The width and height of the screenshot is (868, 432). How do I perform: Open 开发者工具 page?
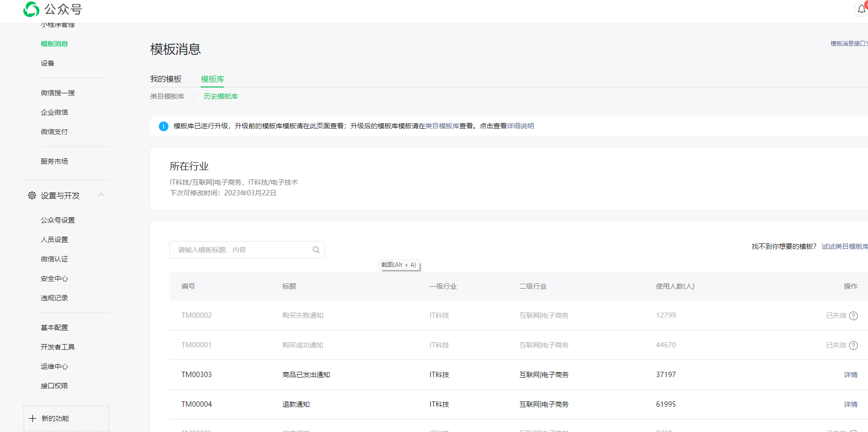[58, 347]
